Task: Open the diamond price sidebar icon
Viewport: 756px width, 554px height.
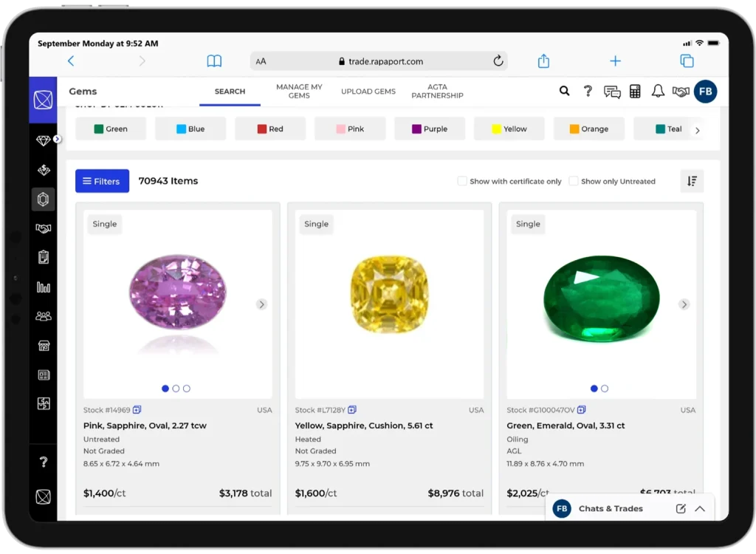Action: pos(44,170)
